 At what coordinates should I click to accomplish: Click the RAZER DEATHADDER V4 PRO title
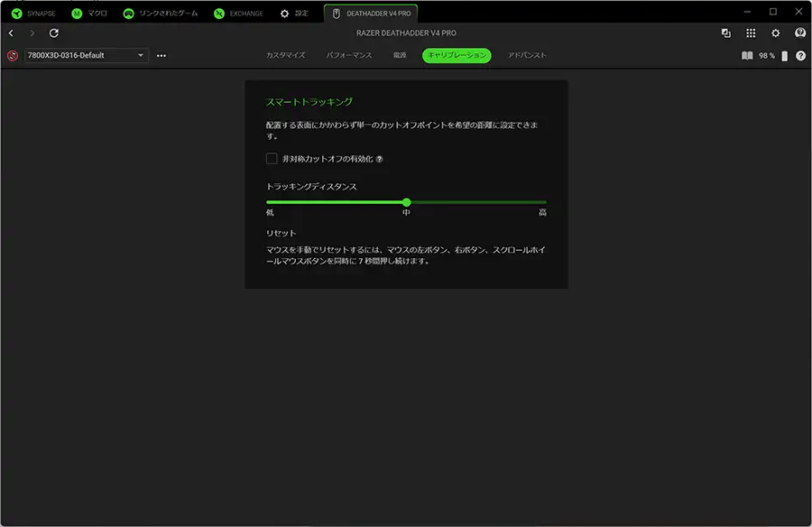pos(406,33)
